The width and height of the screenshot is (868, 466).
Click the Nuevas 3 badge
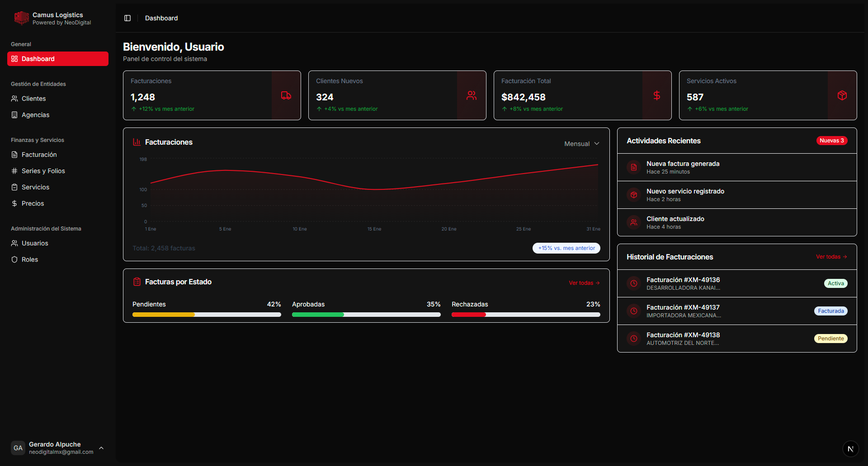831,141
